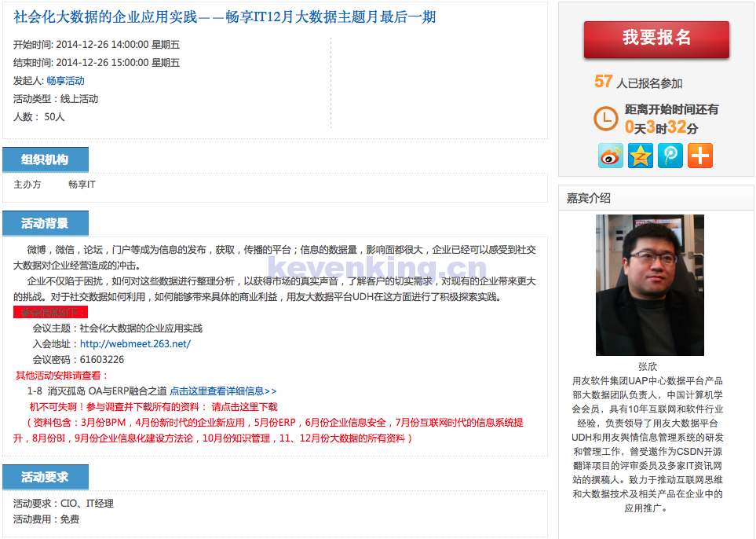This screenshot has width=756, height=539.
Task: Open the webmeet.263.net meeting address
Action: (x=135, y=343)
